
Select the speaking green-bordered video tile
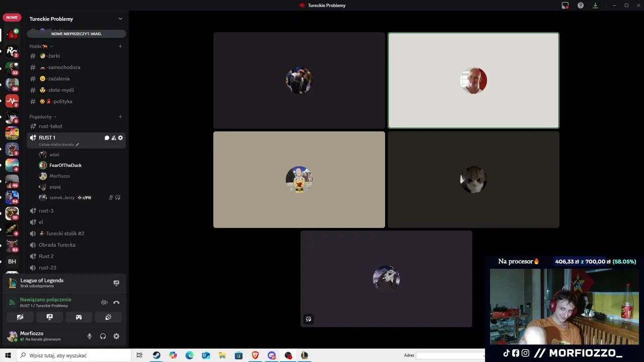click(x=473, y=80)
